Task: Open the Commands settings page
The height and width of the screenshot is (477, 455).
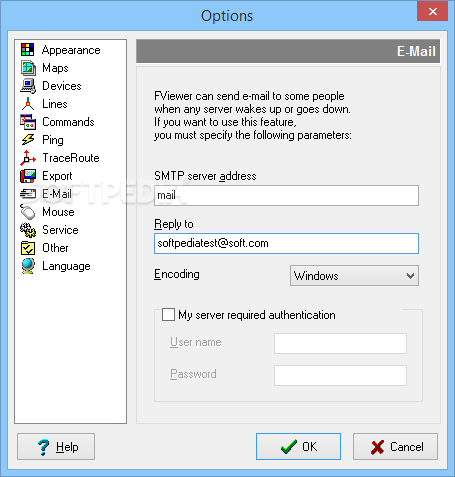Action: coord(68,122)
